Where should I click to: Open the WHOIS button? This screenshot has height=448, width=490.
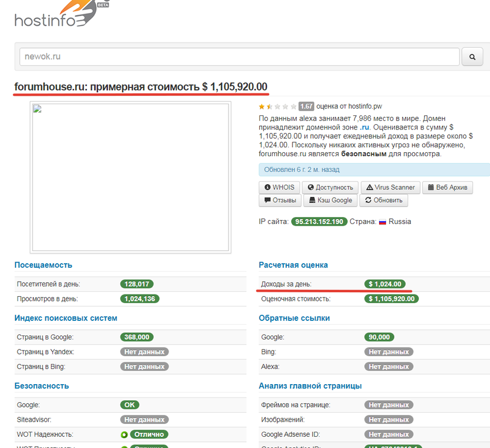pyautogui.click(x=279, y=188)
